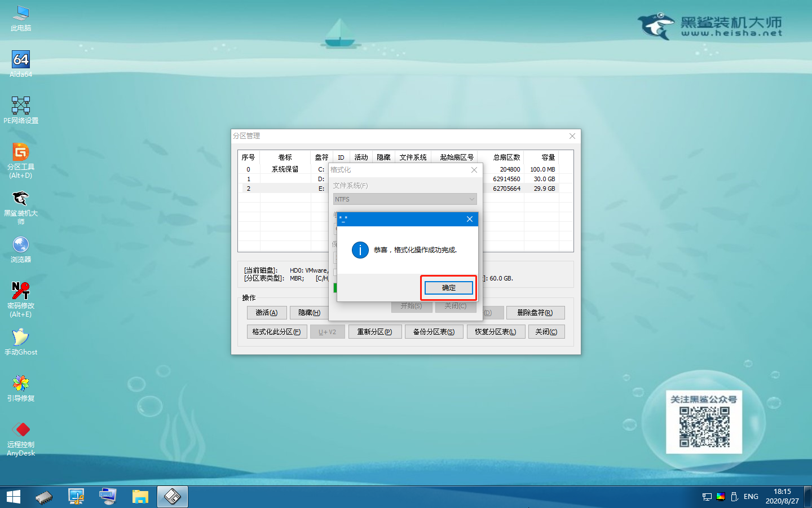Open 引导修复 desktop shortcut
Screen dimensions: 812x508
click(x=21, y=388)
